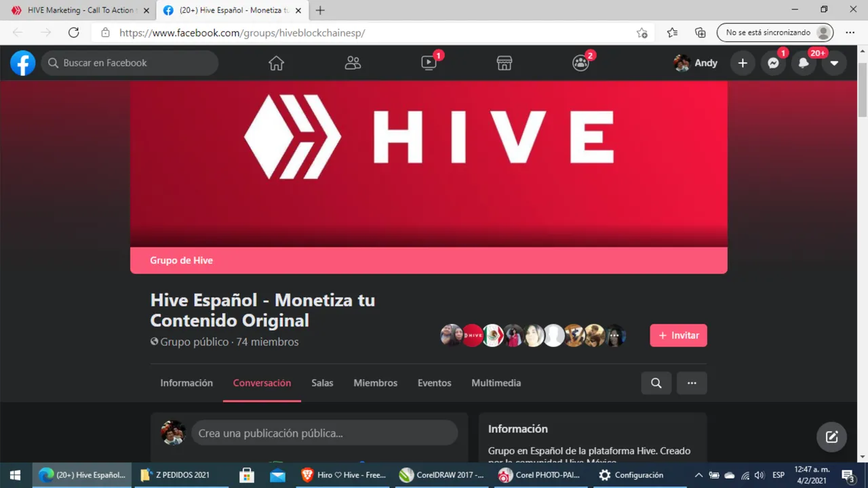Open the Eventos tab

434,383
